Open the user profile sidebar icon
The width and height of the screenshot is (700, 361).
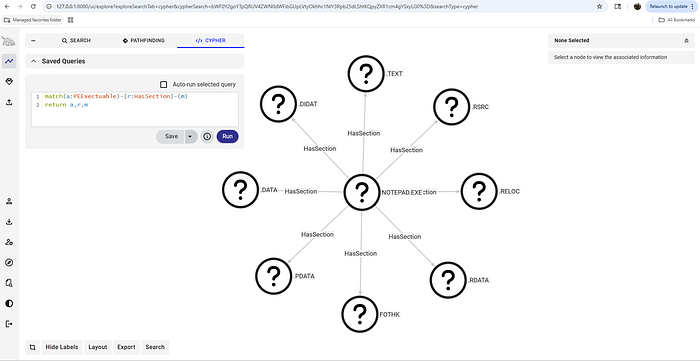pos(9,201)
